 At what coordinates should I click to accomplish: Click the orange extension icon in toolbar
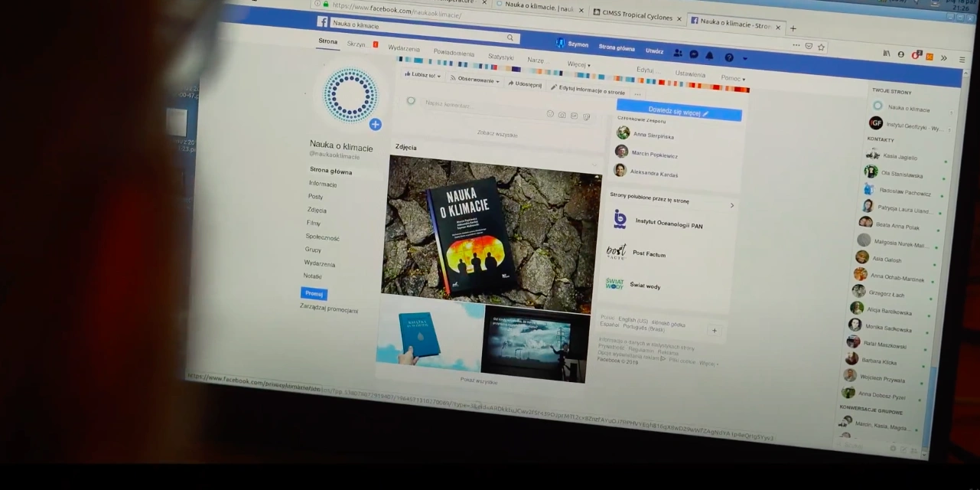coord(929,56)
